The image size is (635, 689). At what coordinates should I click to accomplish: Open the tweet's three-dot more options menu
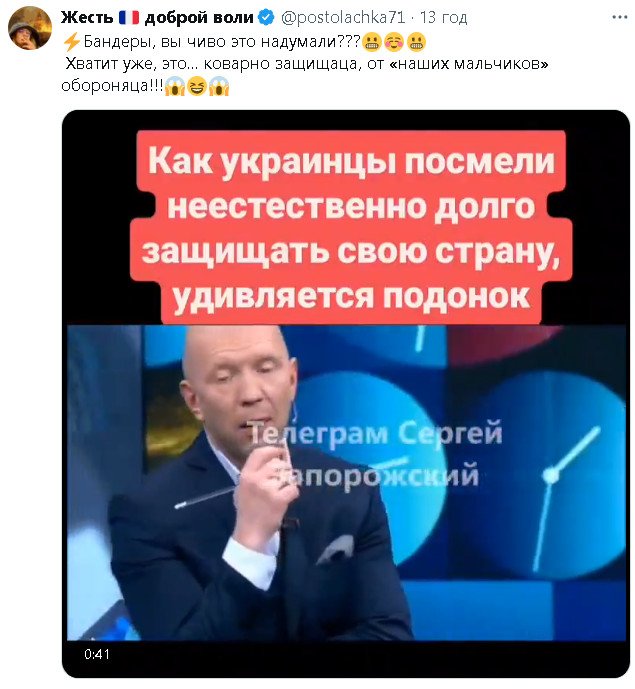click(x=619, y=18)
